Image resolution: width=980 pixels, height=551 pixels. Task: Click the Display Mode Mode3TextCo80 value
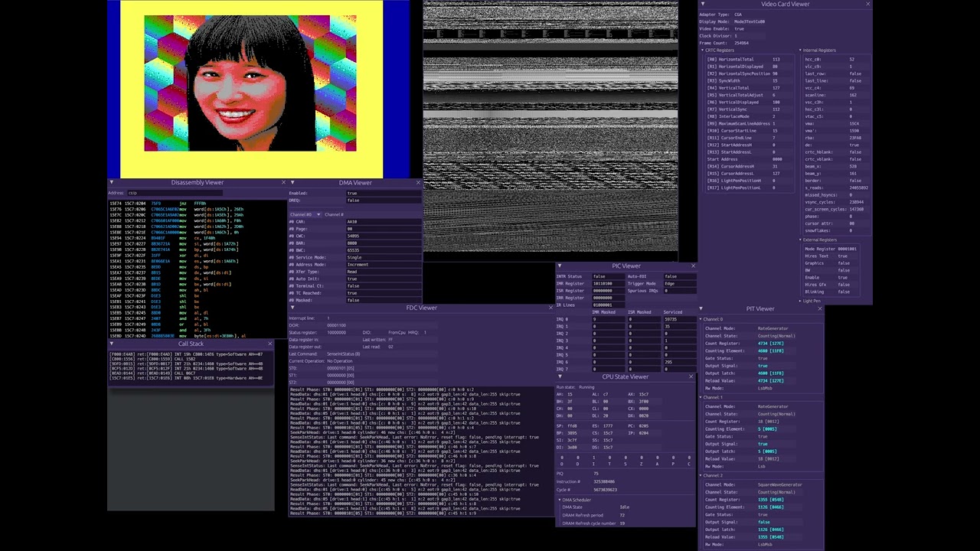click(x=750, y=21)
